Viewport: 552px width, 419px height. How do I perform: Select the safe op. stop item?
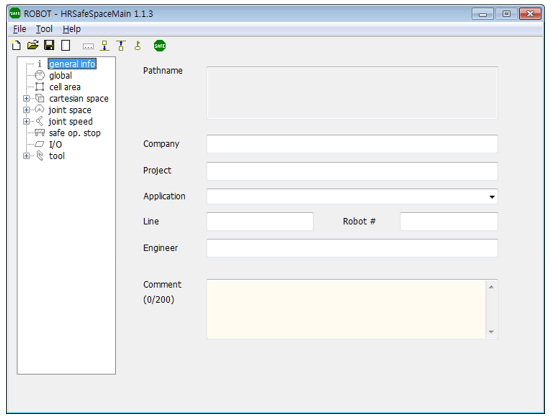point(75,133)
